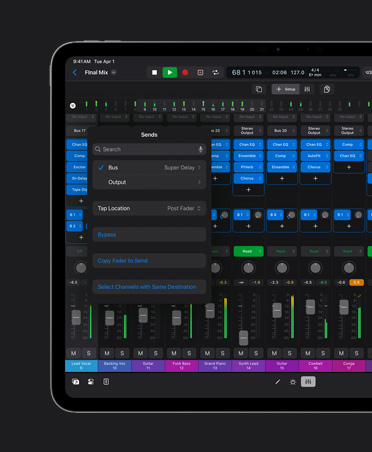The width and height of the screenshot is (372, 452).
Task: Add a plugin below Chorus on Synth Lead
Action: [248, 190]
